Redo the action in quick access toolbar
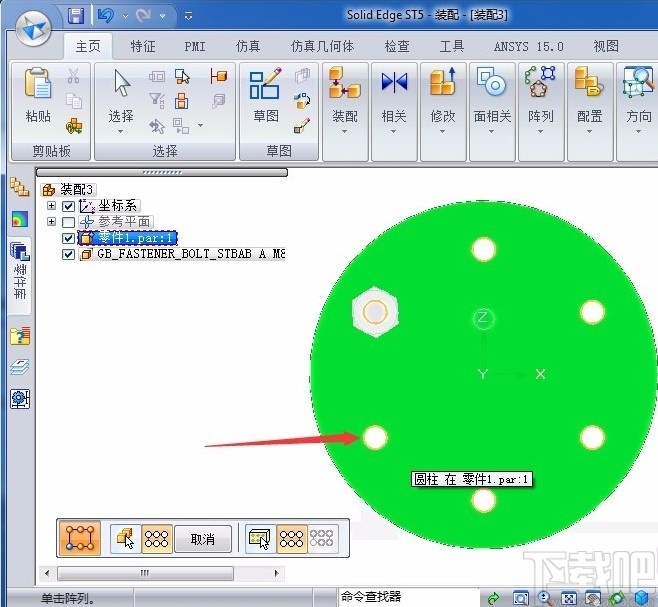The height and width of the screenshot is (607, 658). [144, 16]
